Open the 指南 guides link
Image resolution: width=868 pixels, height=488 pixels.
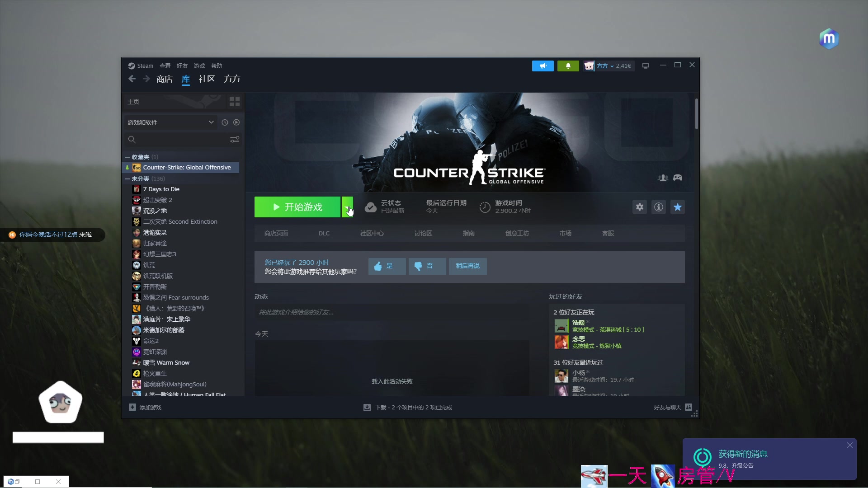tap(469, 233)
